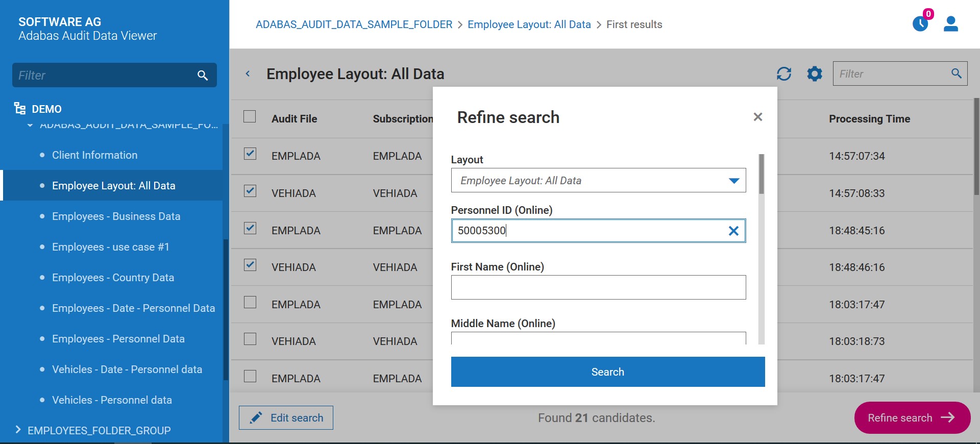Uncheck the VEHIADA row at 14:57:08:33

pyautogui.click(x=250, y=191)
